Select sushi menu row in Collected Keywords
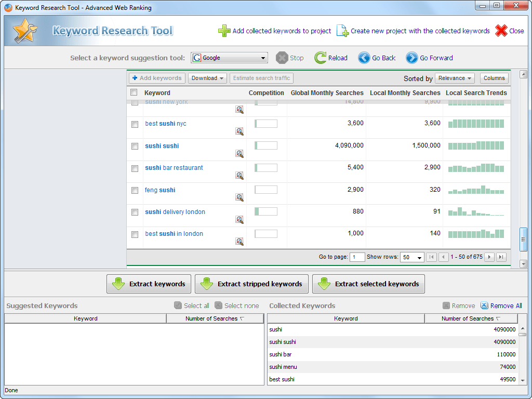Image resolution: width=532 pixels, height=399 pixels. point(393,367)
